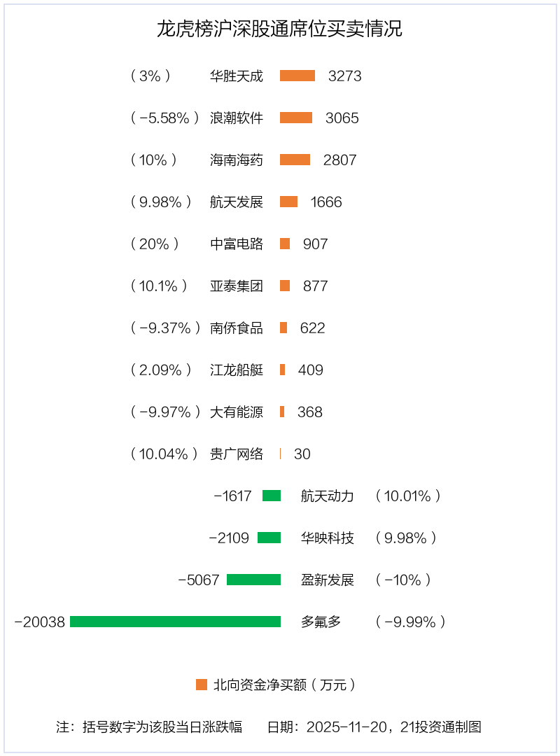
Task: Click the (20%) change percentage
Action: coord(155,244)
